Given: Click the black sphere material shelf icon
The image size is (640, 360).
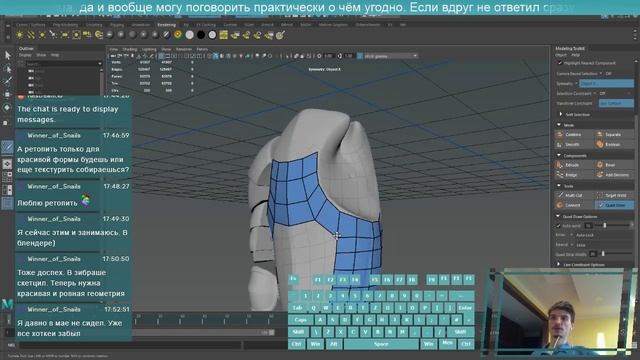Looking at the screenshot, I should point(201,36).
